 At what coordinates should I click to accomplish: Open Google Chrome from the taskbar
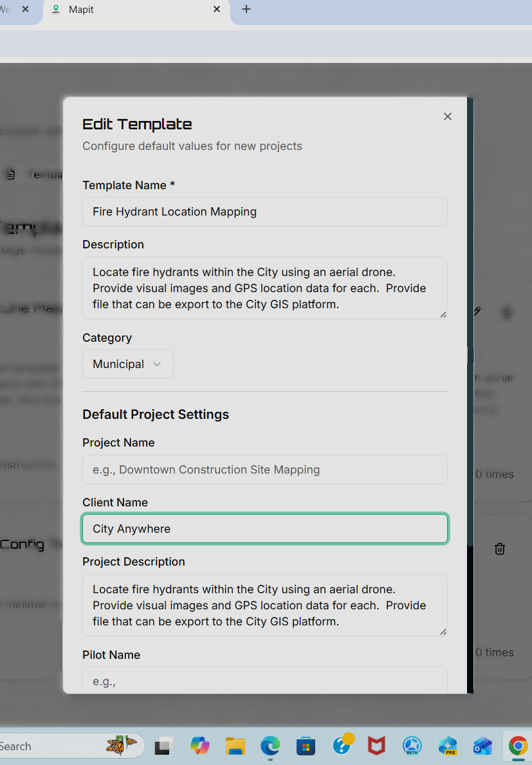click(518, 746)
